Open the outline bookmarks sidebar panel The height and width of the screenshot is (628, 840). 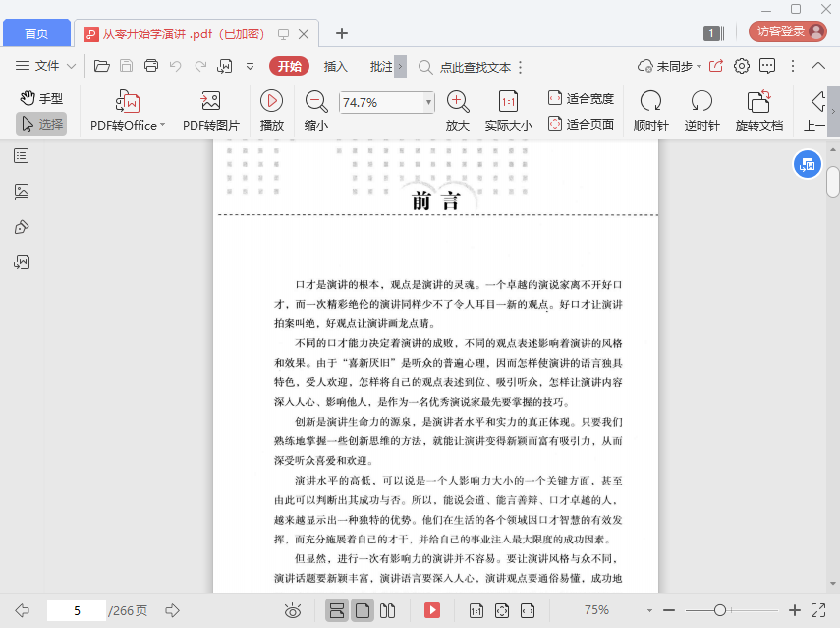click(22, 156)
